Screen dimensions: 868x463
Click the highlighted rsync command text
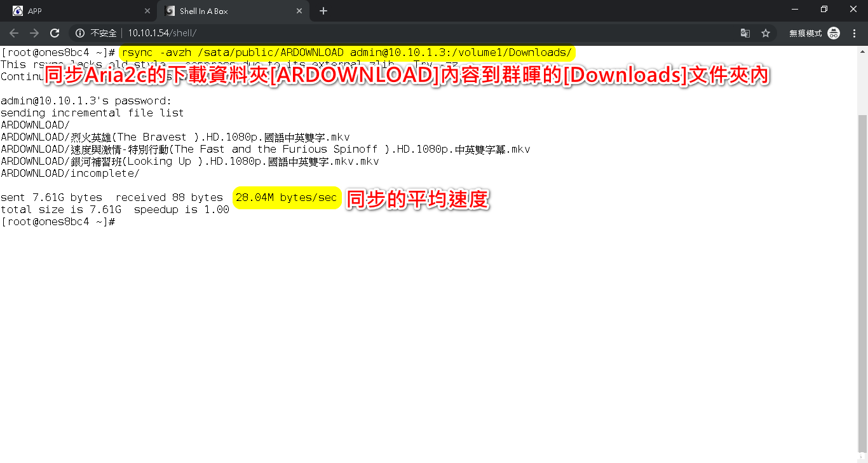click(x=346, y=52)
